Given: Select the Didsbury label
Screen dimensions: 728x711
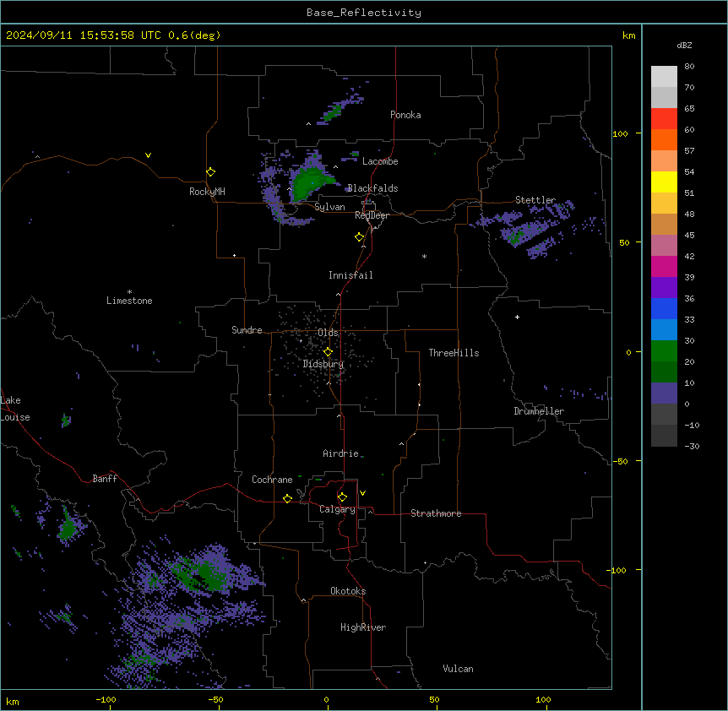Looking at the screenshot, I should [323, 364].
